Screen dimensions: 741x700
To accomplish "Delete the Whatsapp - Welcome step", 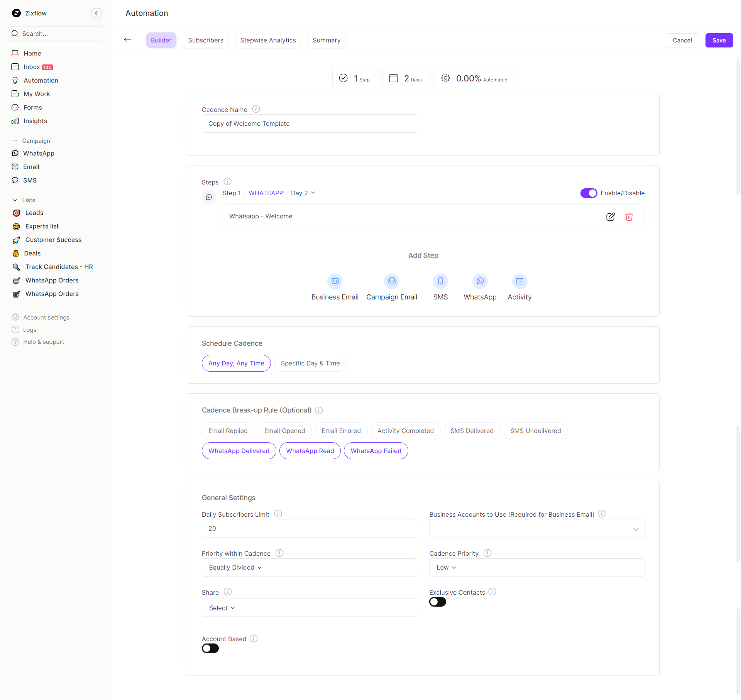I will point(629,216).
